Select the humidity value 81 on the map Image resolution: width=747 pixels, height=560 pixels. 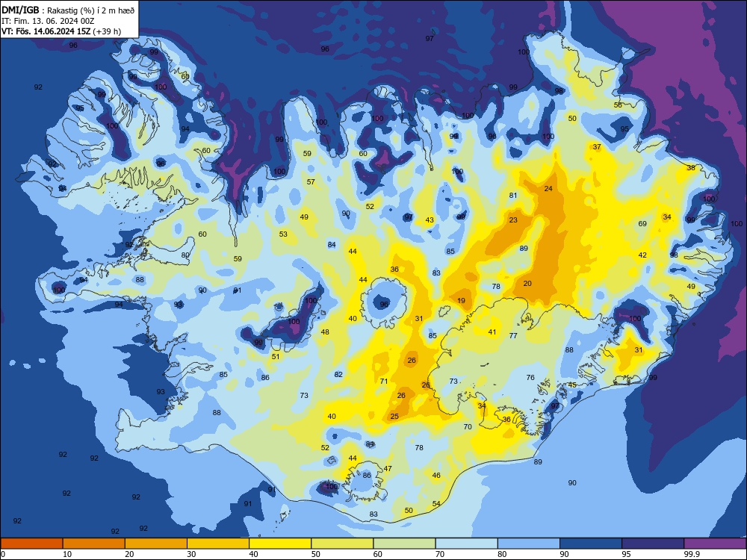[513, 195]
